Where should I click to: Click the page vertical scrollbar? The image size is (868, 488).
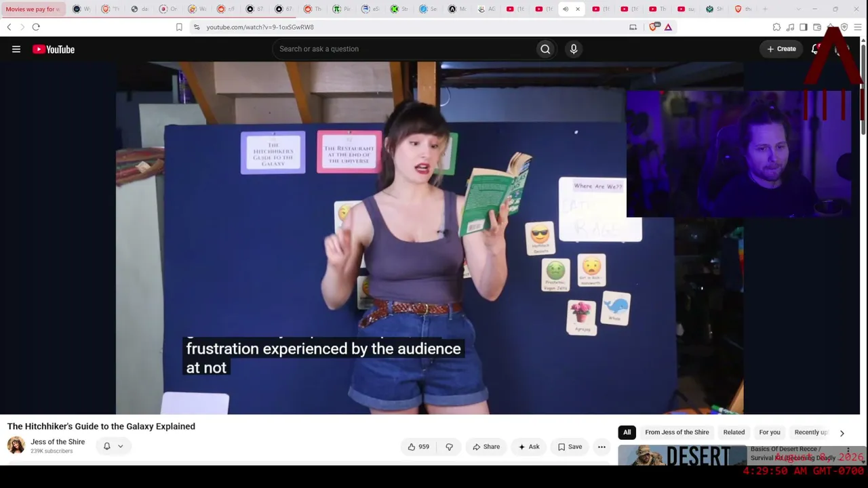click(x=863, y=88)
